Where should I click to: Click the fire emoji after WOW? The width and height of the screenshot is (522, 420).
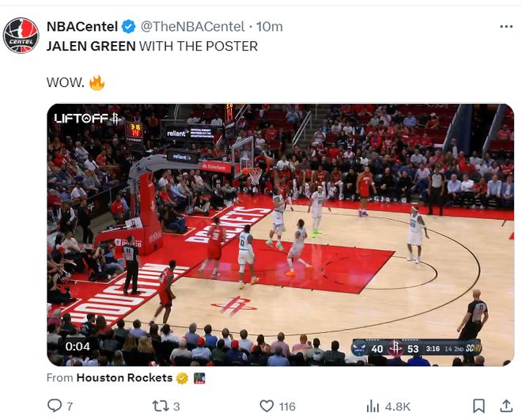pos(96,83)
